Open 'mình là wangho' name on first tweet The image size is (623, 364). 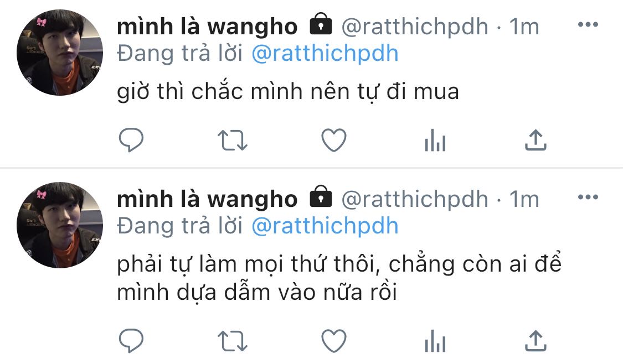(207, 27)
